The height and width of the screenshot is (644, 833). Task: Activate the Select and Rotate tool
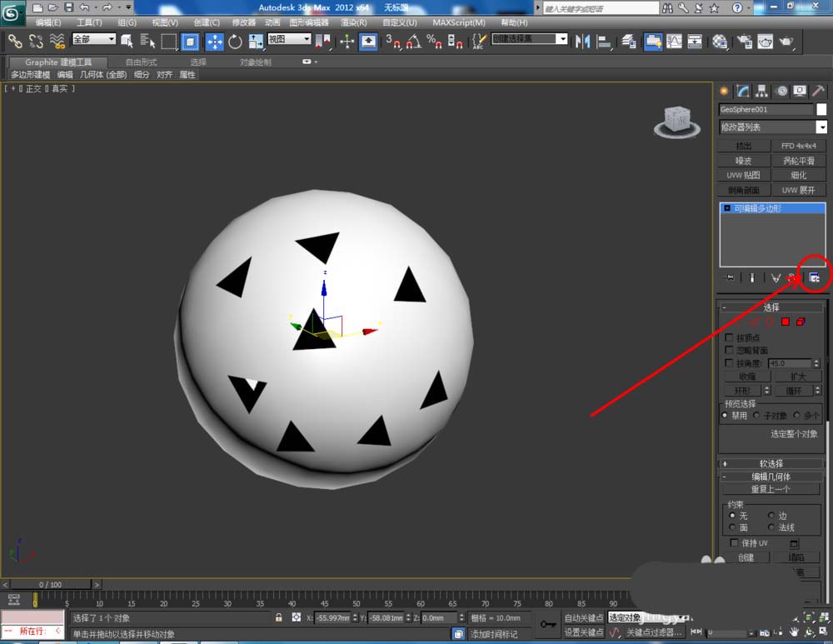tap(235, 41)
